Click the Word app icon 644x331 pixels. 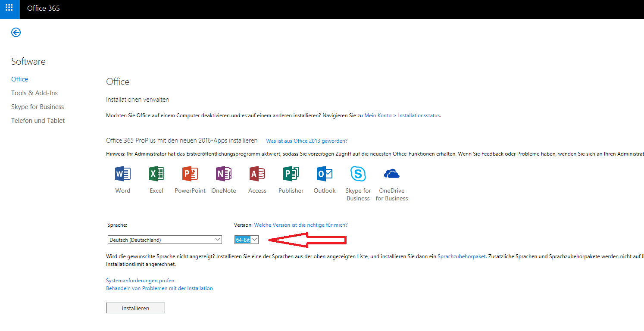(123, 174)
